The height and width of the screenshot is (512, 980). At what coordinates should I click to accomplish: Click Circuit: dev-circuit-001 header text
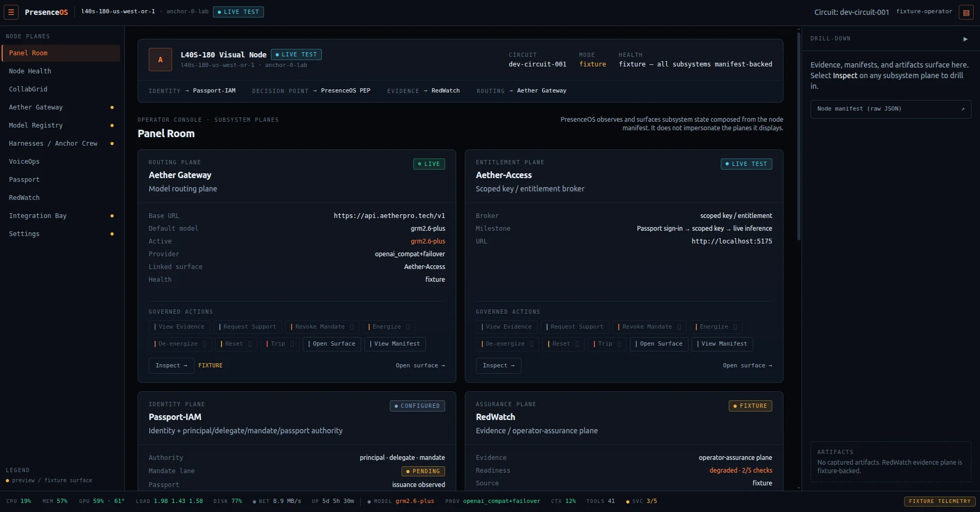[x=851, y=12]
